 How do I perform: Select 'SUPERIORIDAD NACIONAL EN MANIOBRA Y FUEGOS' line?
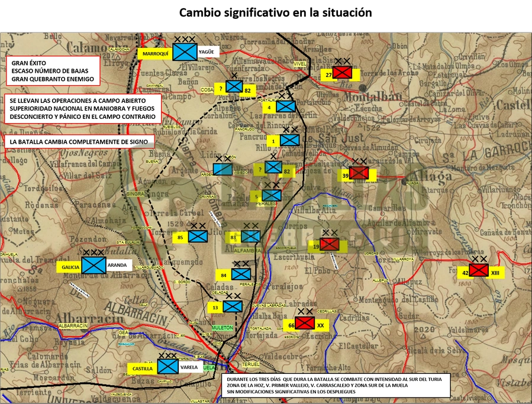coord(82,109)
